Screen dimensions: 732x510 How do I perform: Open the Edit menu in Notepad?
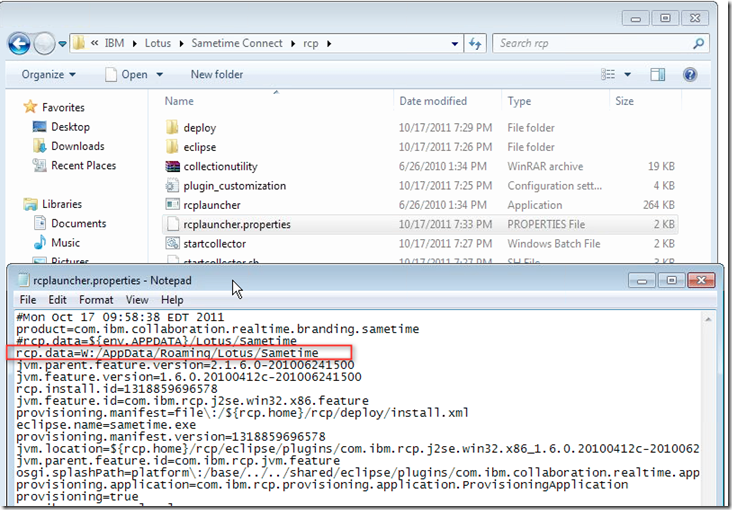coord(59,300)
